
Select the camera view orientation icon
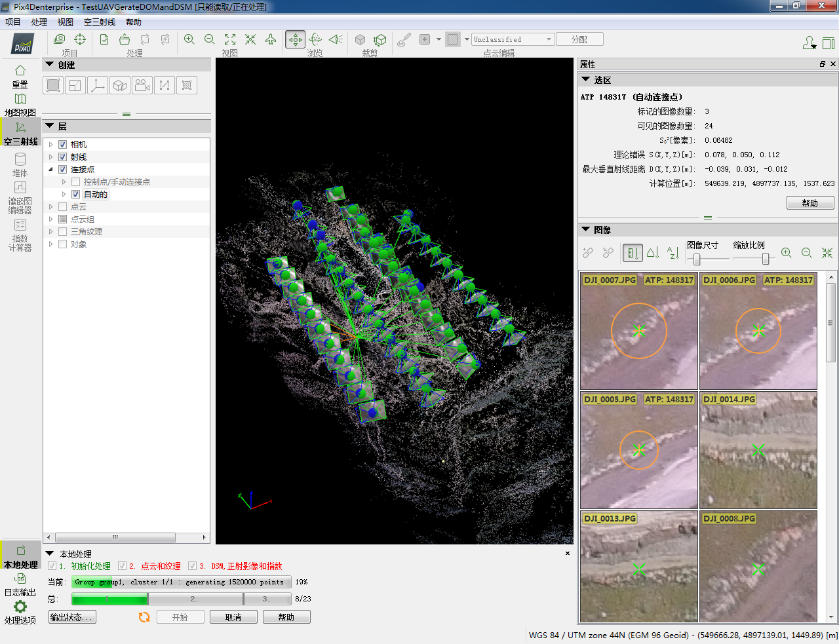pos(335,39)
